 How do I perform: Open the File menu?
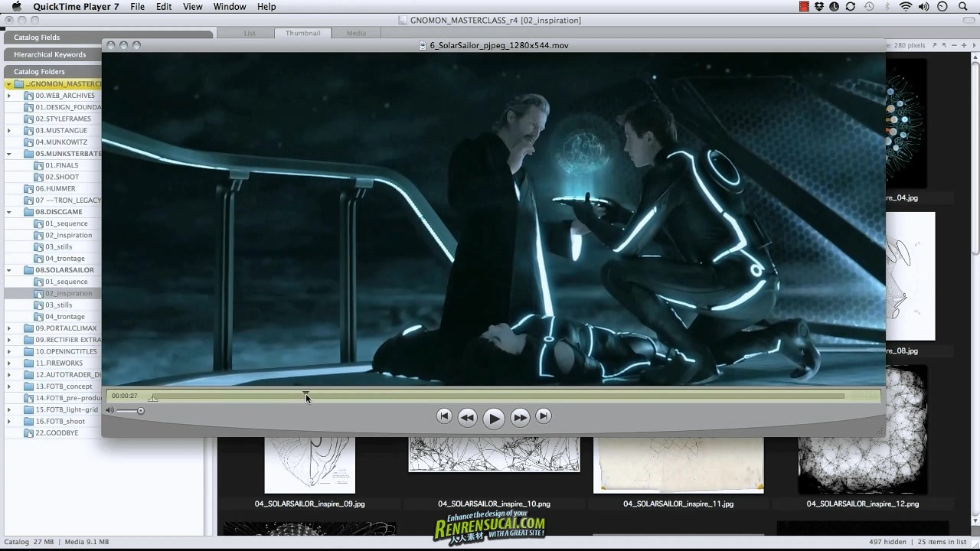point(137,7)
